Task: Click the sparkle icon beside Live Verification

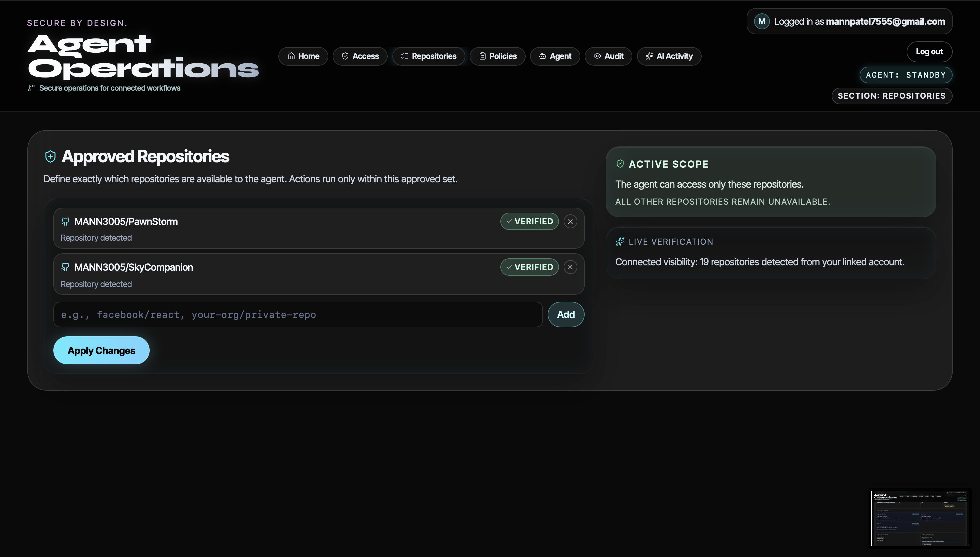Action: (x=620, y=242)
